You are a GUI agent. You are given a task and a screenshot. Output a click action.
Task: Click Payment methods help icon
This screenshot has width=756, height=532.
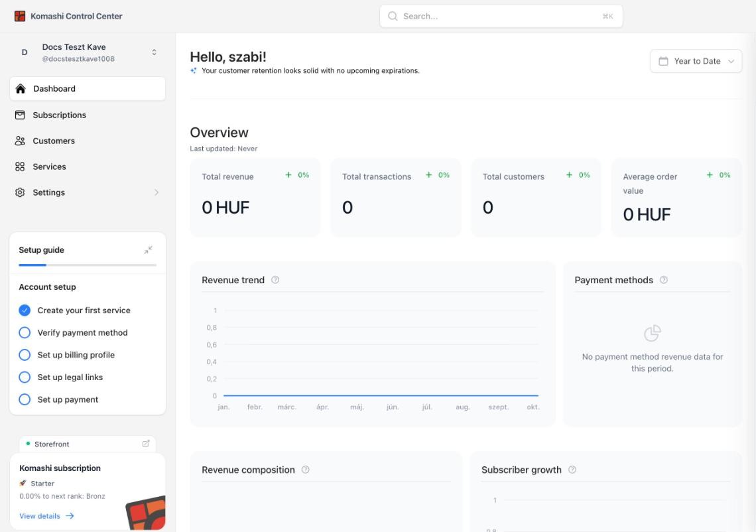(663, 280)
